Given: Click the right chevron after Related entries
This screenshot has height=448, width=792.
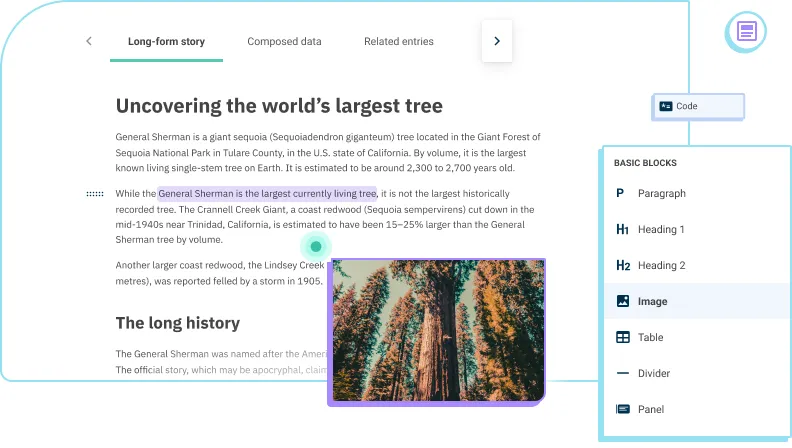Looking at the screenshot, I should click(497, 41).
